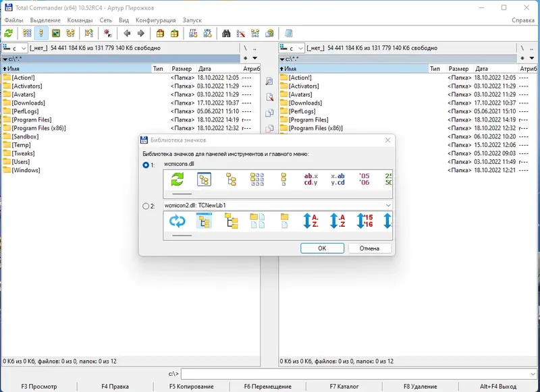
Task: Click F3 Просмотр button
Action: [x=39, y=387]
